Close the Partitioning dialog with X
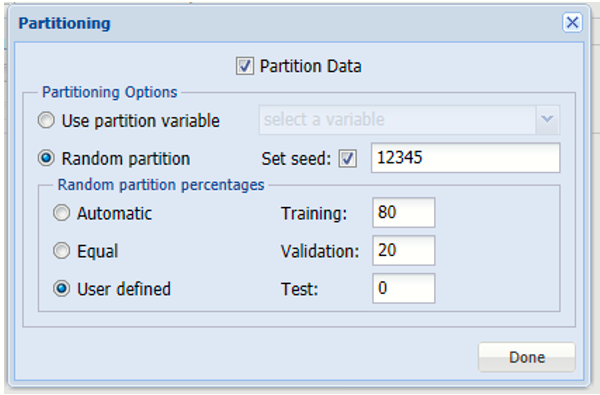Screen dimensions: 600x395 [572, 23]
